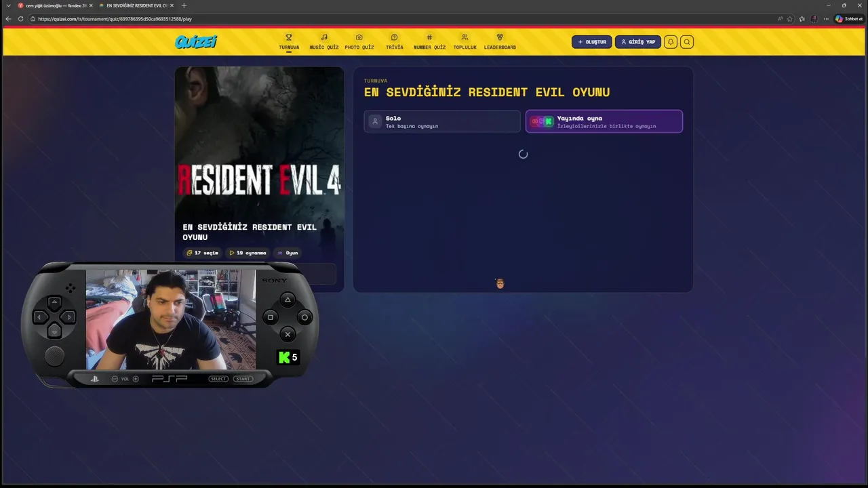This screenshot has width=868, height=488.
Task: Click the PSP overlay D-pad up arrow
Action: click(x=55, y=303)
